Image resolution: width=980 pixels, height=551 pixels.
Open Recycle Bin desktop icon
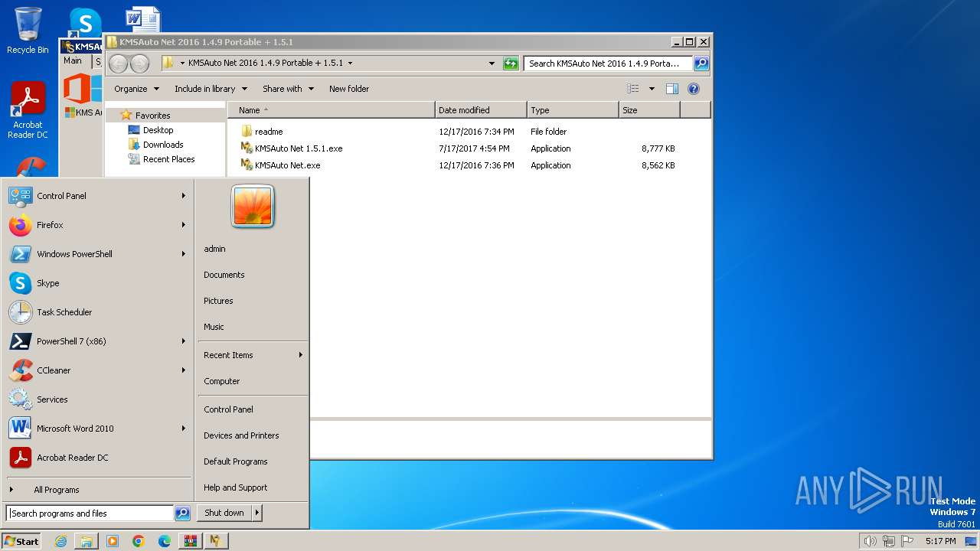pyautogui.click(x=28, y=31)
